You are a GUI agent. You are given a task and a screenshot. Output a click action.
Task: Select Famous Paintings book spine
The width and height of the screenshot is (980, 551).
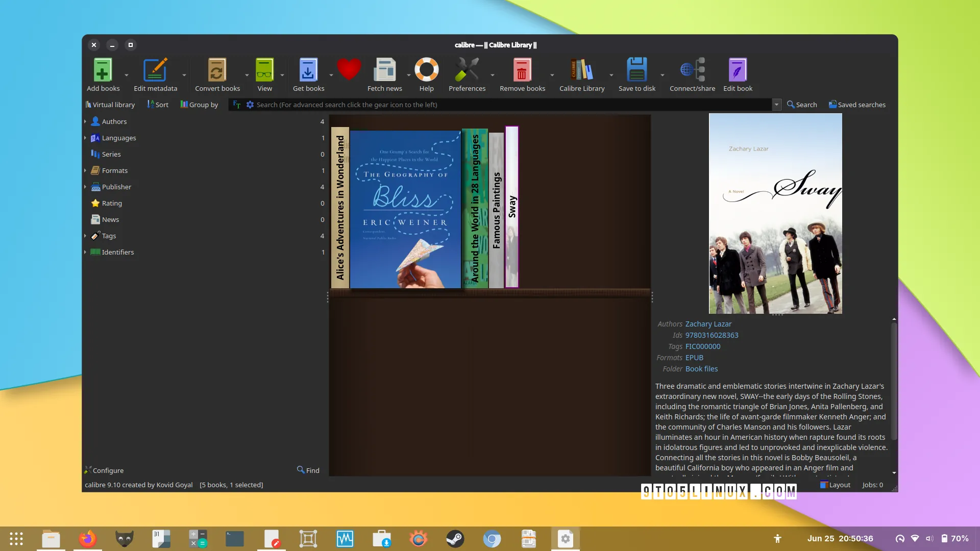(496, 210)
